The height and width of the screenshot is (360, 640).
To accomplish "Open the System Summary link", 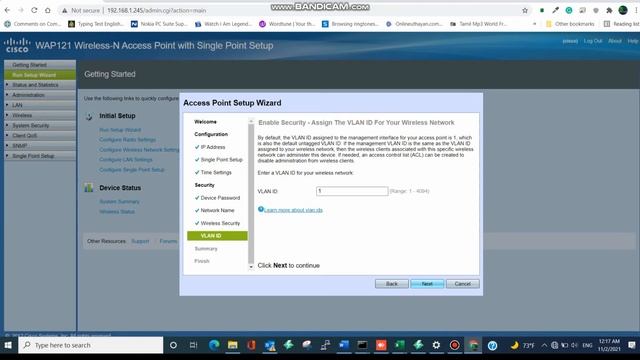I will pos(119,202).
